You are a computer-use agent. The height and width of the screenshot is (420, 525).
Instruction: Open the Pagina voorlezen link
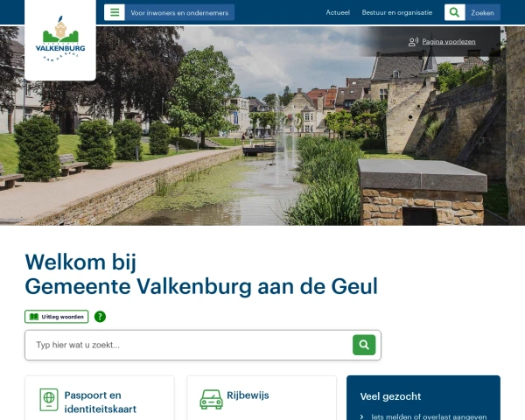point(449,41)
